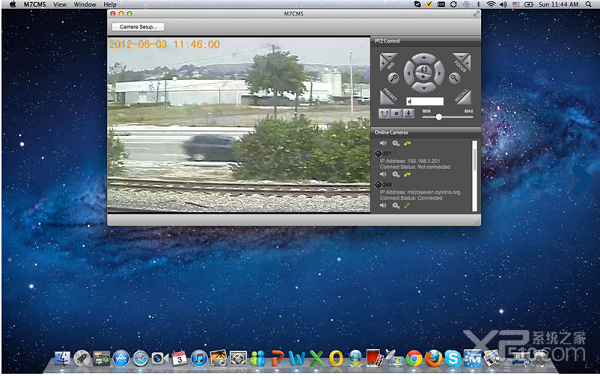Pan camera left with PTZ left arrow
600x376 pixels.
[409, 72]
